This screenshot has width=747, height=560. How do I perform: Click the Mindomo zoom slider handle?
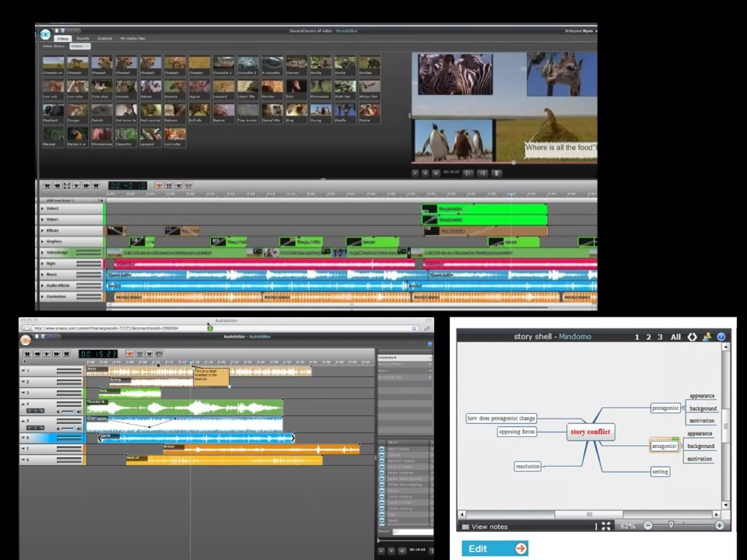(671, 524)
